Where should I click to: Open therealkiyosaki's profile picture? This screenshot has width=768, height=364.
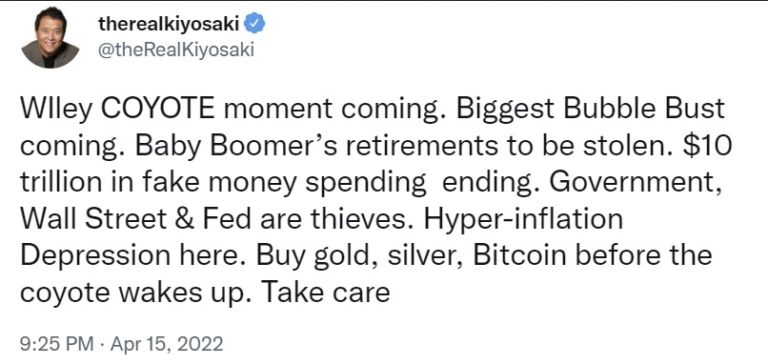tap(50, 38)
